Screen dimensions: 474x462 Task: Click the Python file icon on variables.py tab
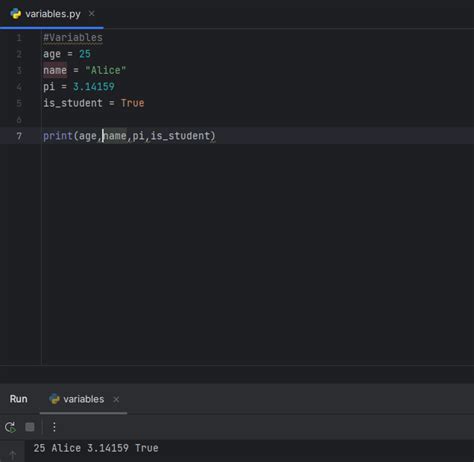(15, 14)
